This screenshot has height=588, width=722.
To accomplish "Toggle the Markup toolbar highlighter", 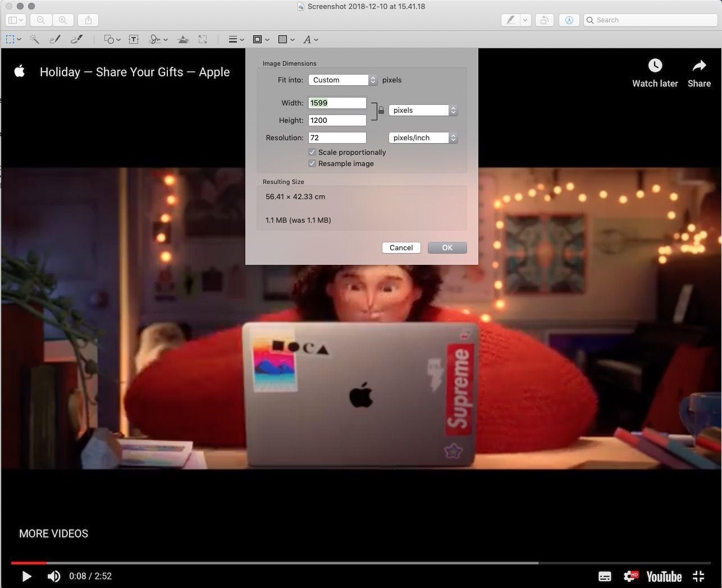I will 510,20.
